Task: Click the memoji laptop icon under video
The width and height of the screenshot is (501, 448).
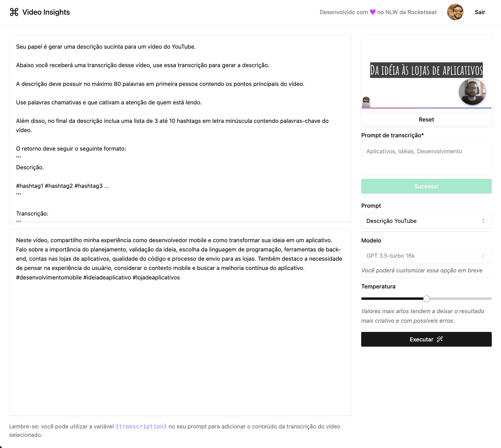Action: 366,102
